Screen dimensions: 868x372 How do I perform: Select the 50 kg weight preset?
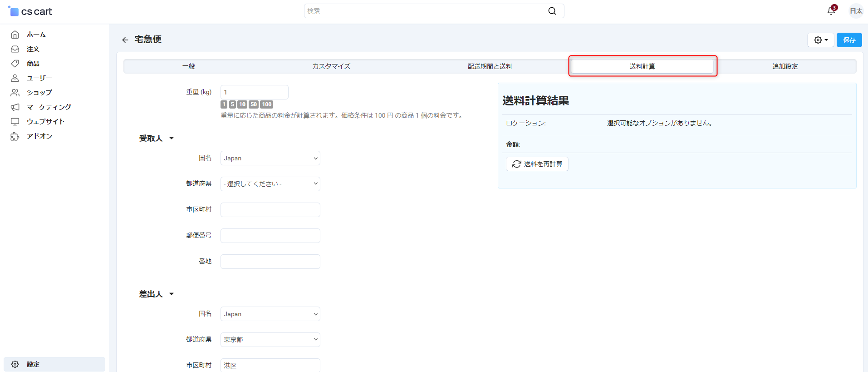click(254, 104)
